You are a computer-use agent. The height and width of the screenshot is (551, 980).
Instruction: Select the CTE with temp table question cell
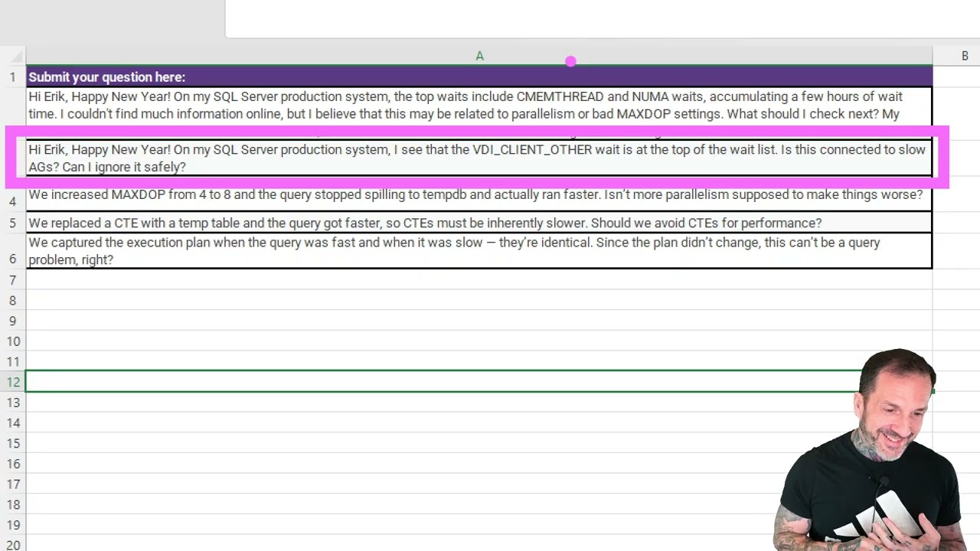(x=479, y=223)
